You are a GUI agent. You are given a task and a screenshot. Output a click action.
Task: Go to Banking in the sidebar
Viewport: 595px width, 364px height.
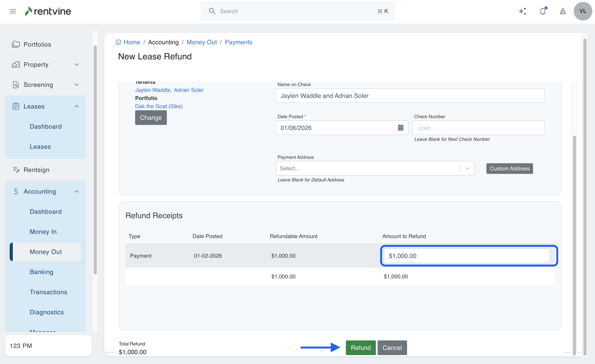point(42,272)
